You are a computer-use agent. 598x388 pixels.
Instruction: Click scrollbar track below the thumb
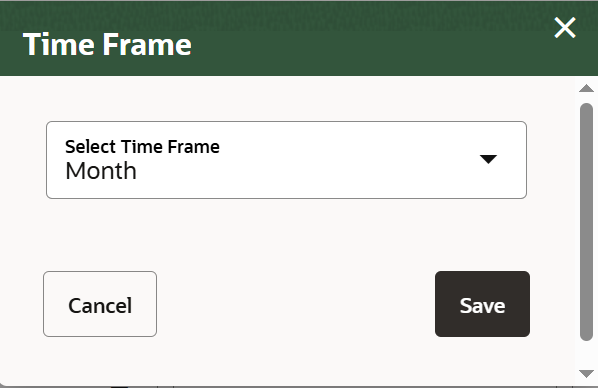pos(586,354)
